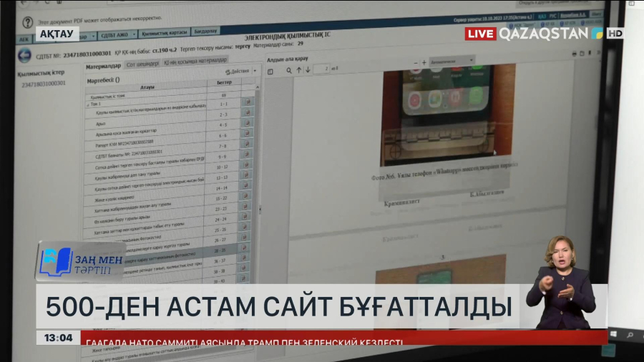Image resolution: width=644 pixels, height=362 pixels.
Task: Click the Беттер column header
Action: pos(224,82)
